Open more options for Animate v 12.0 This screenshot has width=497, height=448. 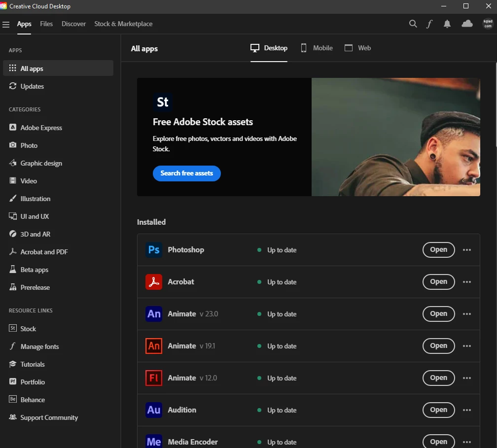click(x=466, y=378)
